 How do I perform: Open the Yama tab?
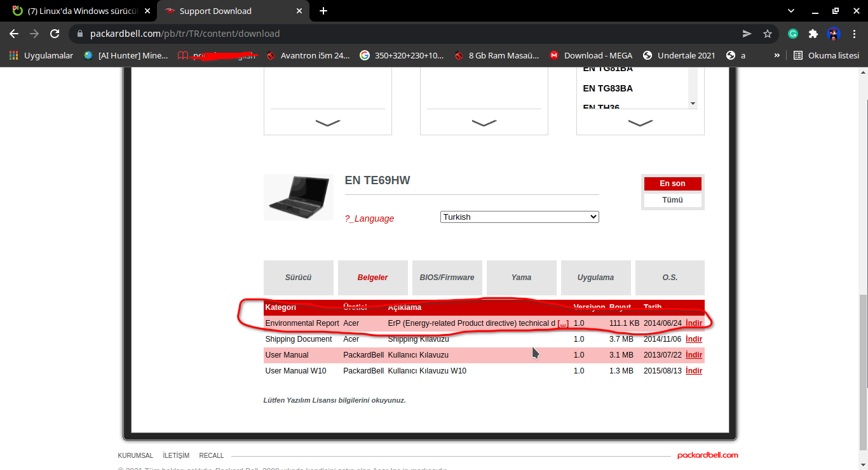pyautogui.click(x=521, y=278)
